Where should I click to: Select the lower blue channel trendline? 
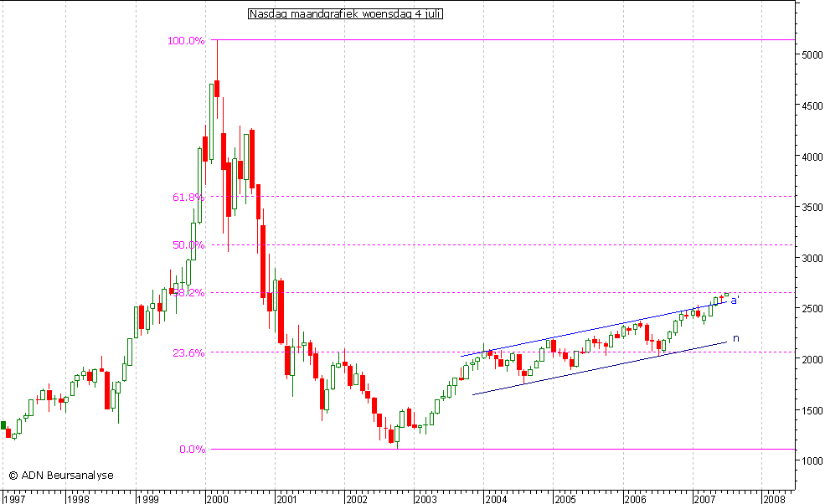(600, 368)
